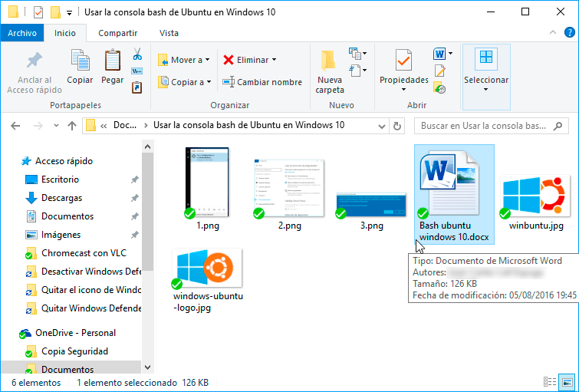The width and height of the screenshot is (579, 392).
Task: Click the Edit pencil icon in Abrir group
Action: tap(439, 71)
